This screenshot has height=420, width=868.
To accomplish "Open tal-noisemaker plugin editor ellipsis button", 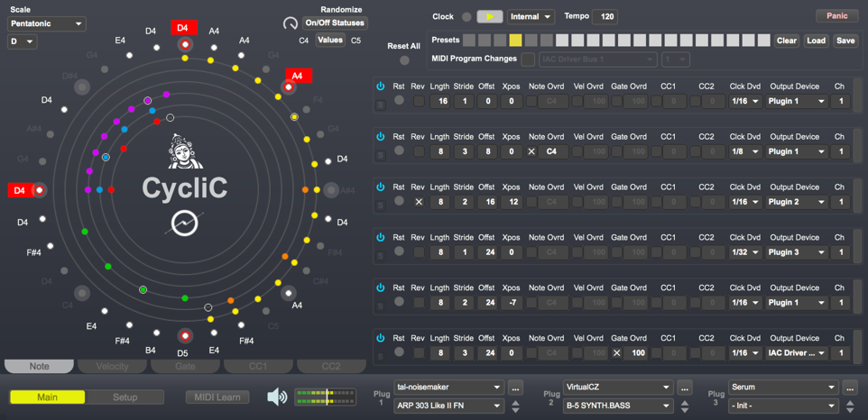I will click(x=515, y=388).
